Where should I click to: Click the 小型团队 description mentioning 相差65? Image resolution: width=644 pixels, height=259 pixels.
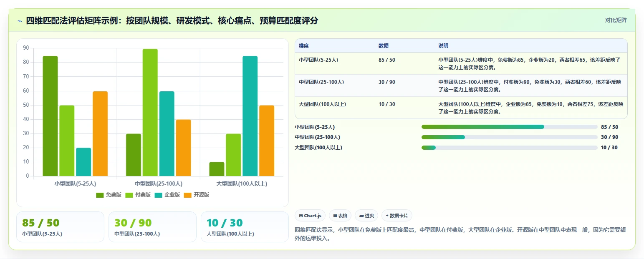point(530,63)
